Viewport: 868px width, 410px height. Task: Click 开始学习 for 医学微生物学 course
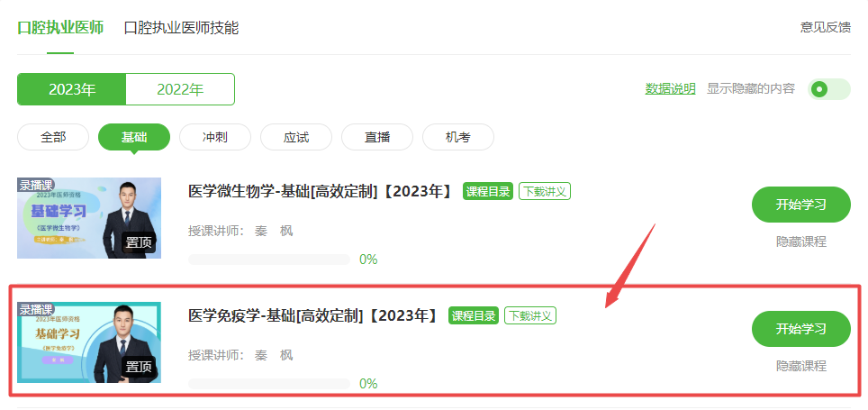click(x=801, y=205)
